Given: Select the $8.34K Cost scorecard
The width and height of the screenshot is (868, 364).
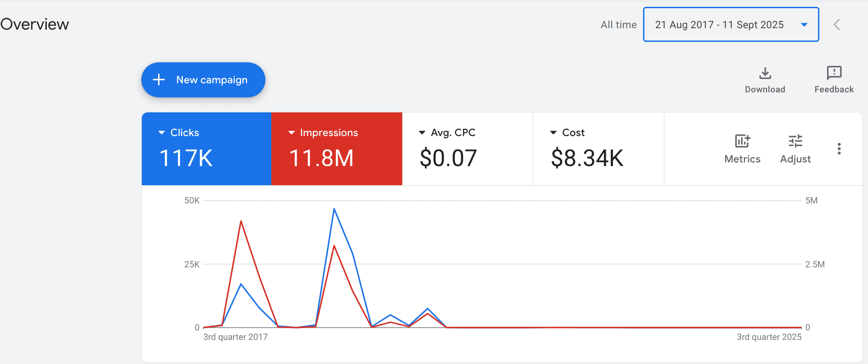Looking at the screenshot, I should (598, 149).
